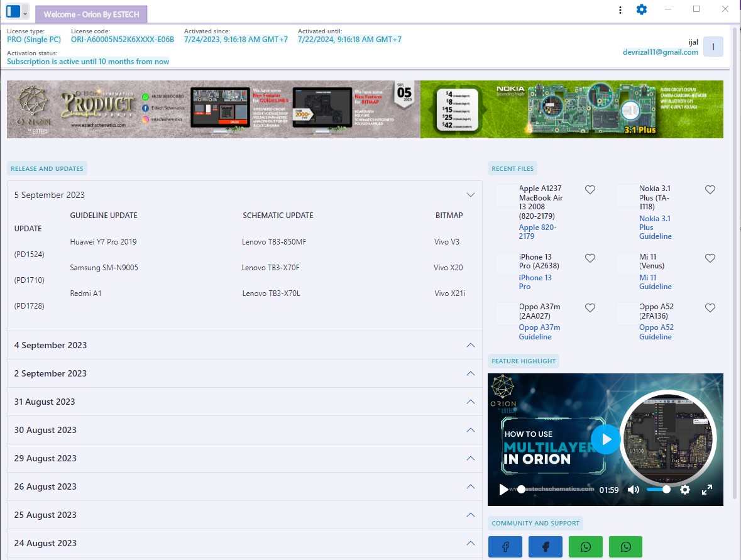This screenshot has height=560, width=741.
Task: Click the PRO (Single PC) license type
Action: (34, 40)
